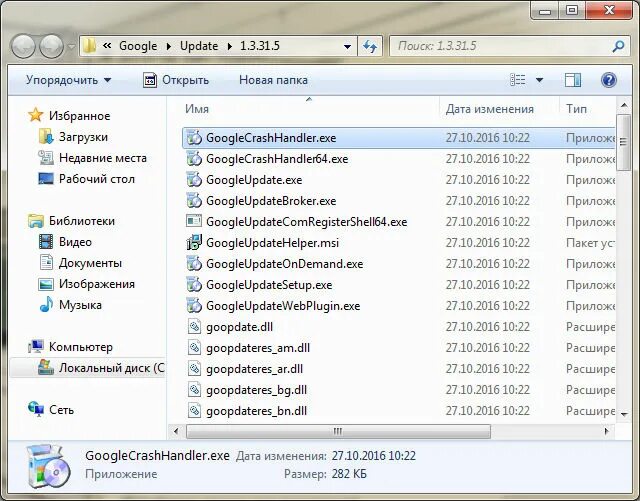
Task: Click horizontal scrollbar right arrow
Action: pyautogui.click(x=607, y=431)
